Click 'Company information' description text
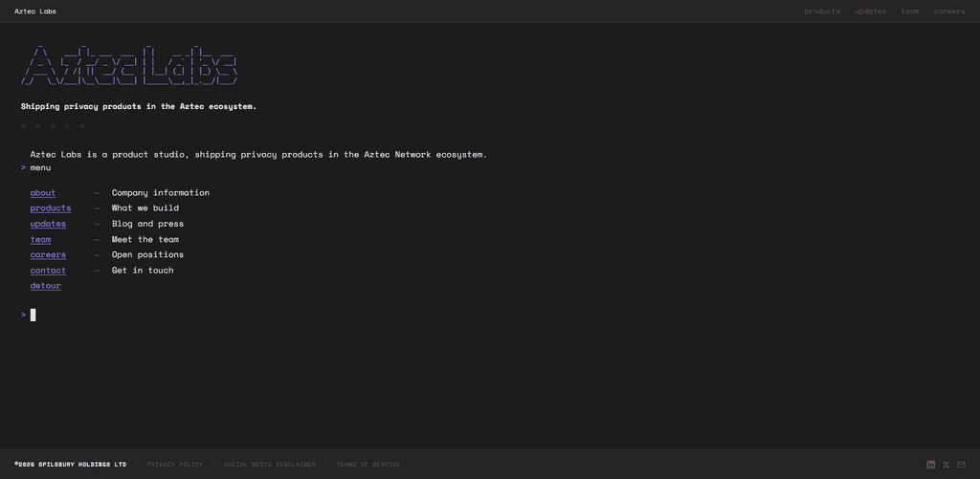The height and width of the screenshot is (479, 980). tap(161, 192)
